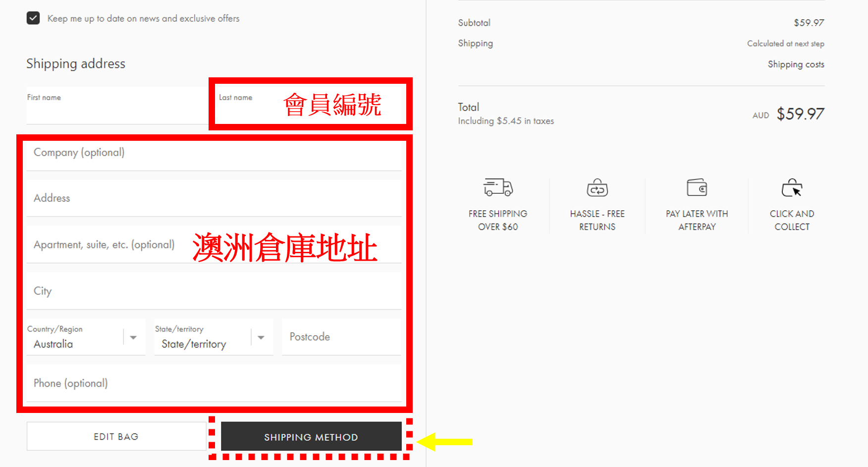Image resolution: width=868 pixels, height=467 pixels.
Task: Click the click and collect cursor icon
Action: (x=792, y=188)
